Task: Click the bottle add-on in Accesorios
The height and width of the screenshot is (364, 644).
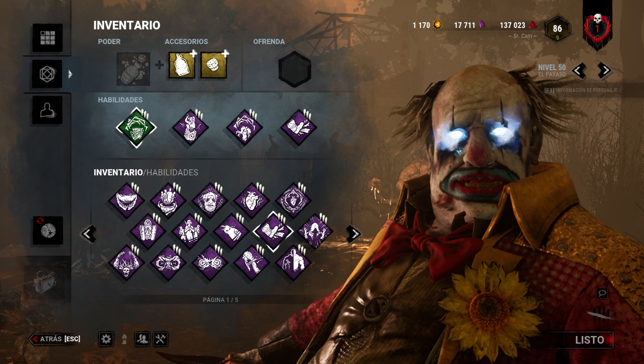Action: click(182, 66)
